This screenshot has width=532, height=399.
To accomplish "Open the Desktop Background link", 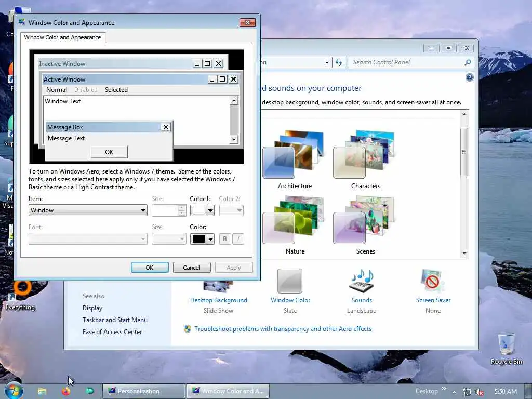I will pos(219,300).
